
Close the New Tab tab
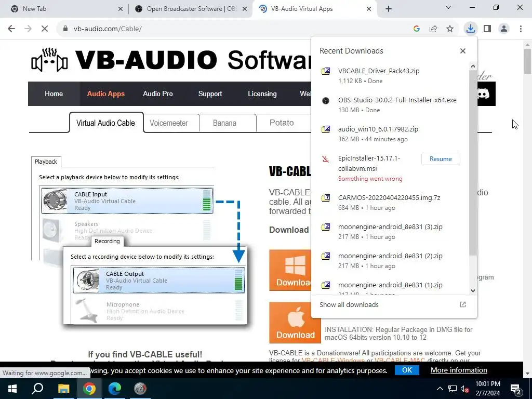pyautogui.click(x=121, y=9)
